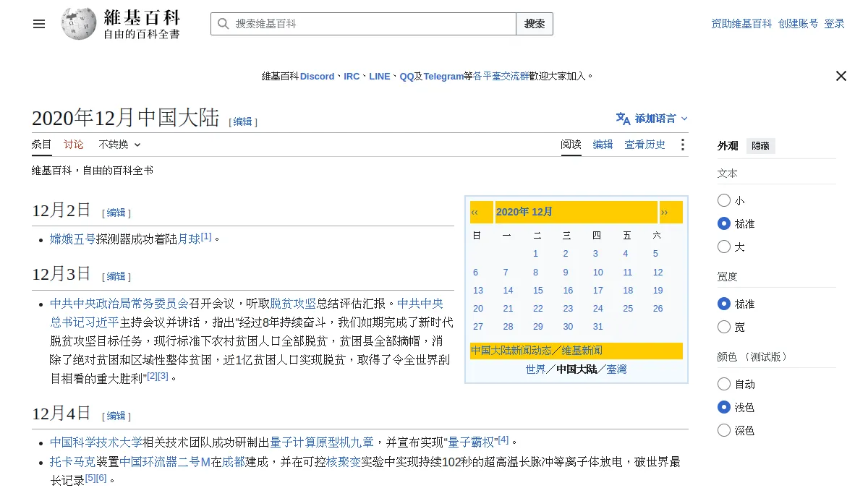Dismiss the site notice banner
This screenshot has height=488, width=868.
click(x=841, y=76)
